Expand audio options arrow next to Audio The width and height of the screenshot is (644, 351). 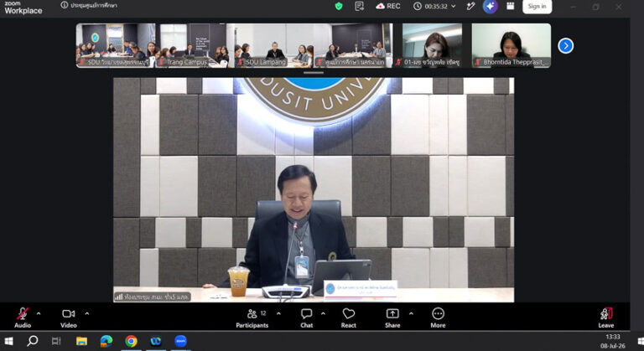39,313
